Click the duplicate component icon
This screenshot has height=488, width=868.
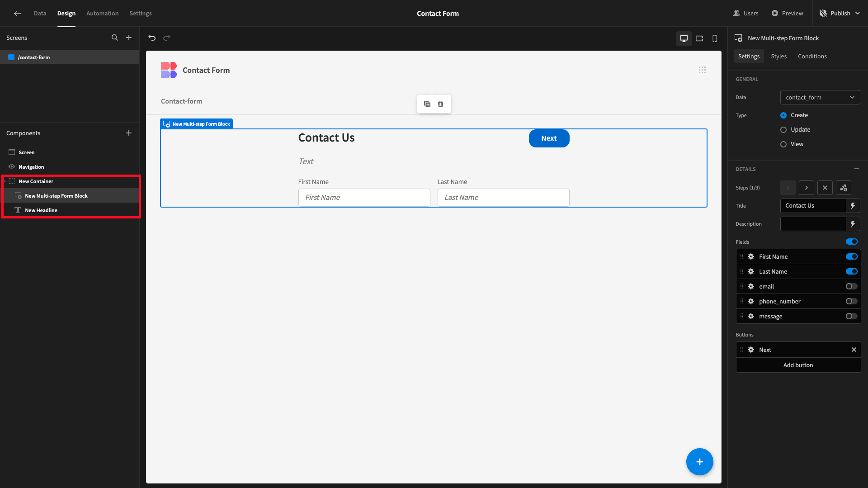click(427, 104)
